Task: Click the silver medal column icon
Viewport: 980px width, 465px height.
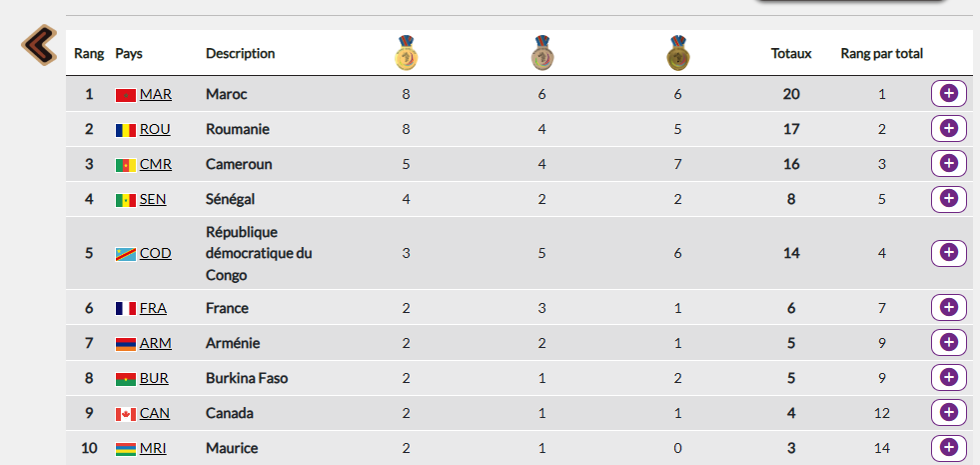Action: click(541, 54)
